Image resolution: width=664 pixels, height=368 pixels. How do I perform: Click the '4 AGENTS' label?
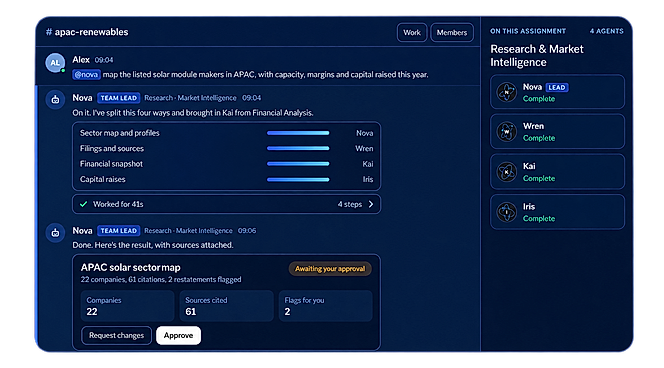click(606, 31)
